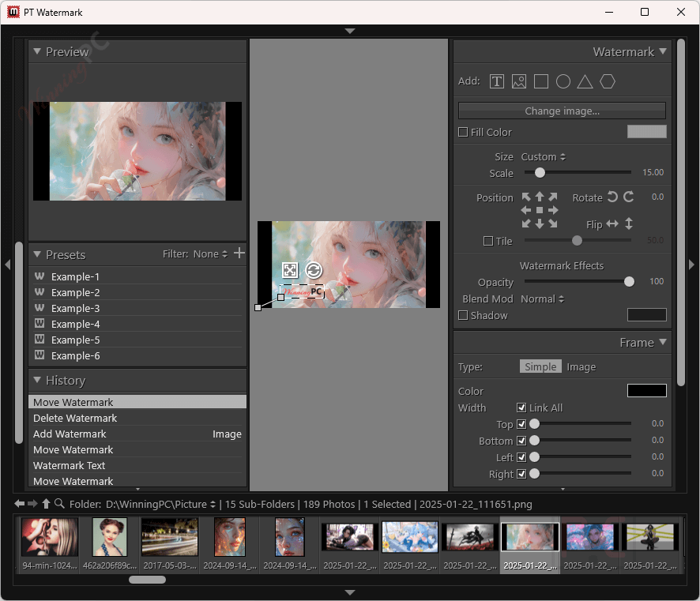Viewport: 700px width, 601px height.
Task: Click the rotate handle on canvas watermark
Action: click(314, 270)
